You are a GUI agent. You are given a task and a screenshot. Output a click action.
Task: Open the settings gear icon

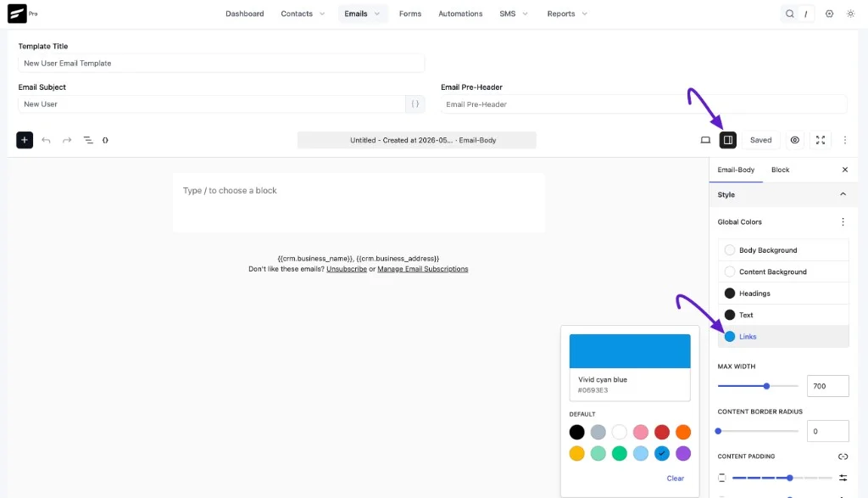click(829, 14)
